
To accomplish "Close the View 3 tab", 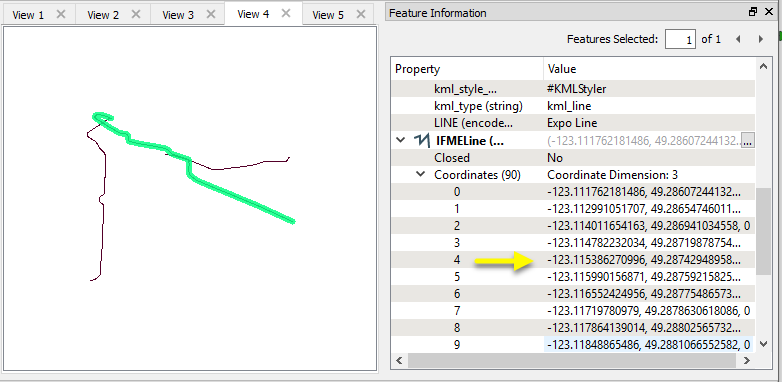I will point(210,14).
